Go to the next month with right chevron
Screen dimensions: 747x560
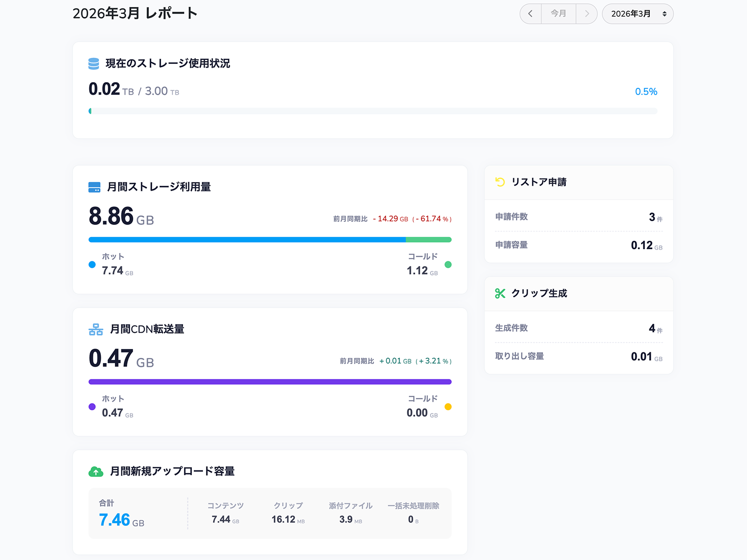587,14
